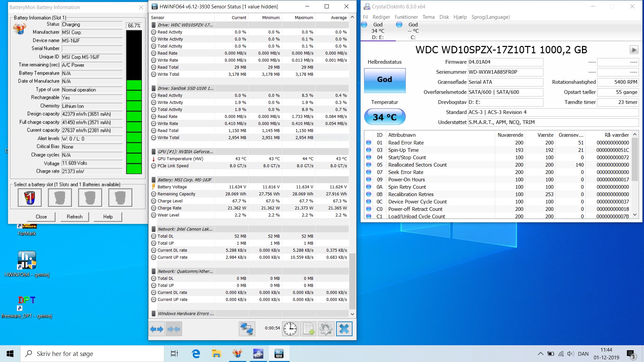This screenshot has width=644, height=362.
Task: Open Windows Start menu
Action: pyautogui.click(x=10, y=354)
